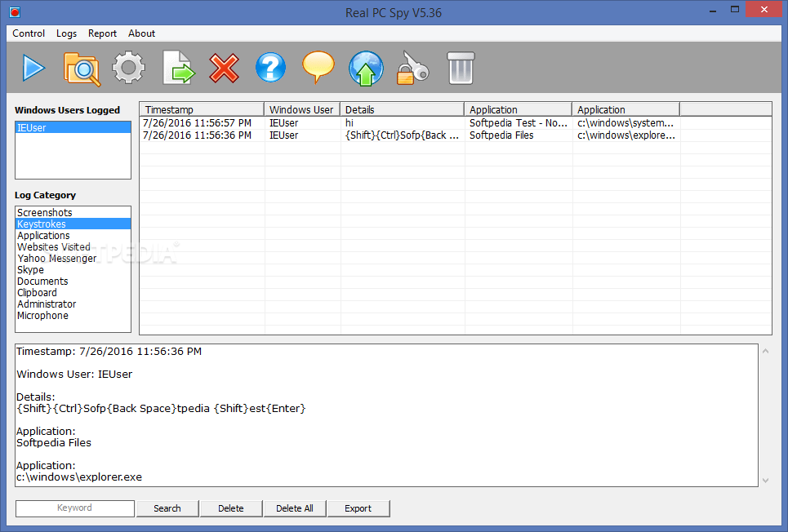Click the Search button

167,508
